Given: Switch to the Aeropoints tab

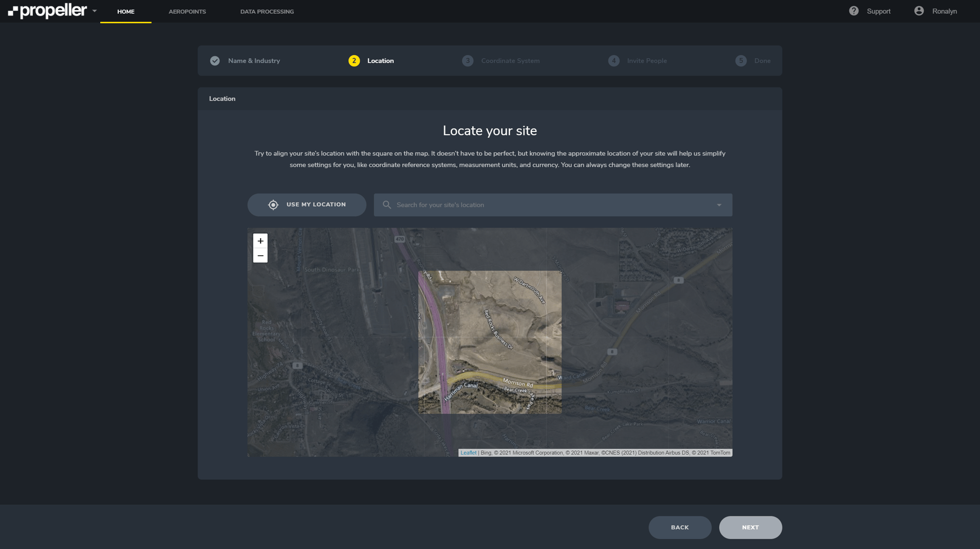Looking at the screenshot, I should point(187,11).
